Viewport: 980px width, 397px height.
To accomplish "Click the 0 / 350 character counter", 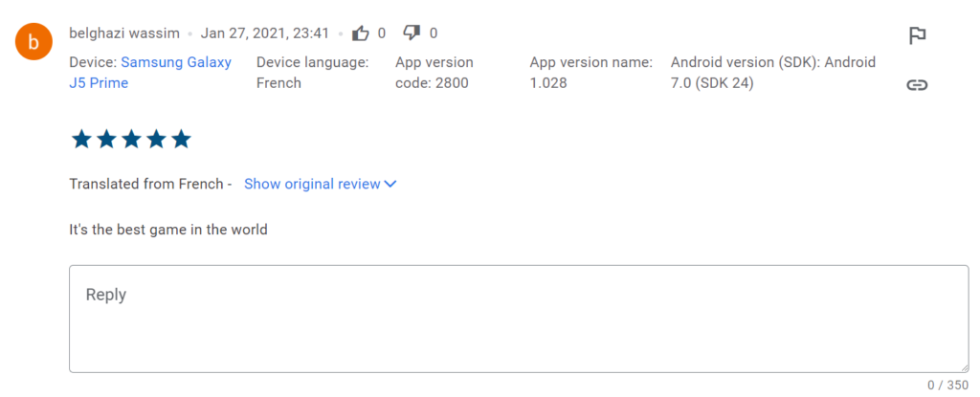I will click(x=948, y=386).
